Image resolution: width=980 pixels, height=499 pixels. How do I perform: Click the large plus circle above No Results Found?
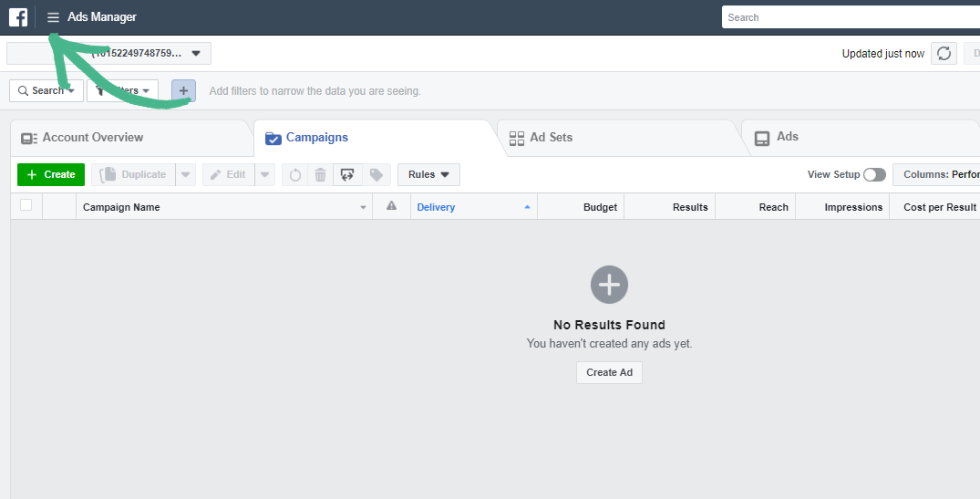point(609,285)
